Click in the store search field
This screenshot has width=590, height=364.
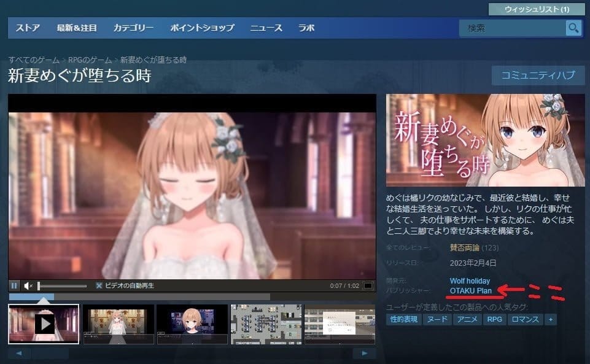(511, 28)
